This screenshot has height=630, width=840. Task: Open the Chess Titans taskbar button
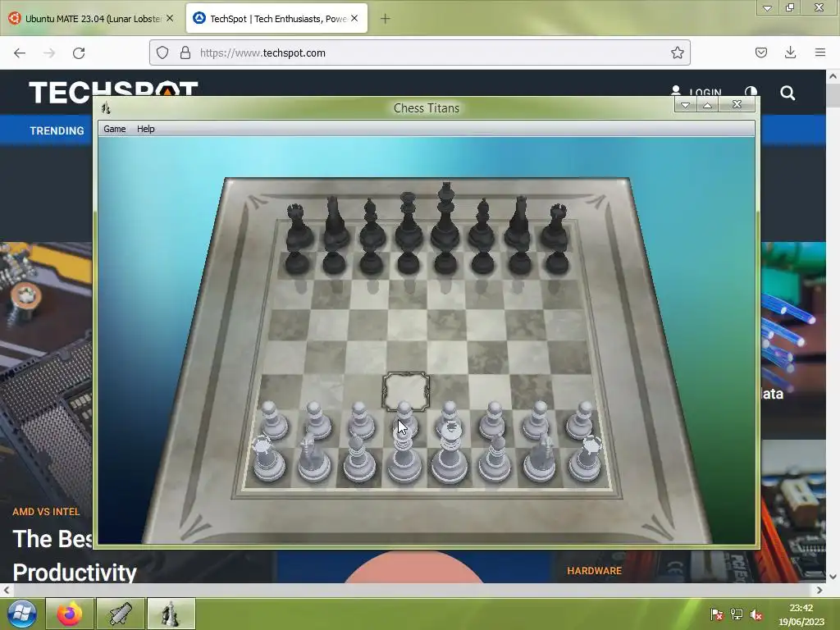coord(171,614)
